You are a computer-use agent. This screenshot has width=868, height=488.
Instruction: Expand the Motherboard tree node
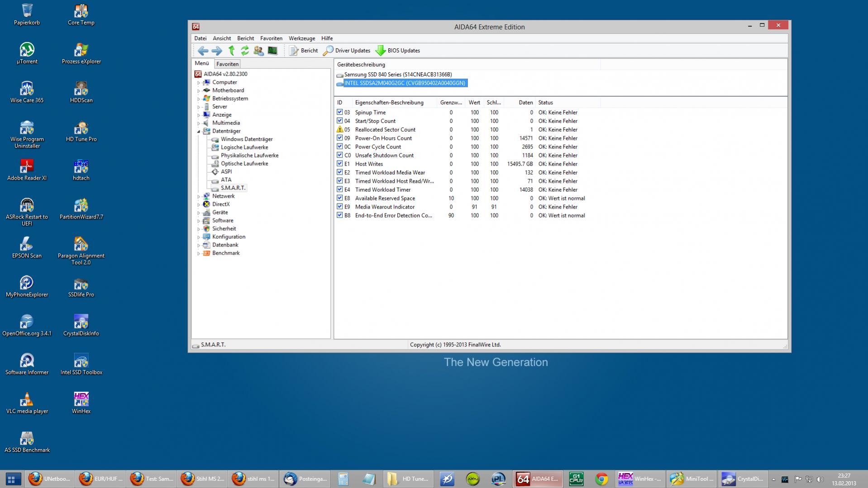(x=198, y=91)
